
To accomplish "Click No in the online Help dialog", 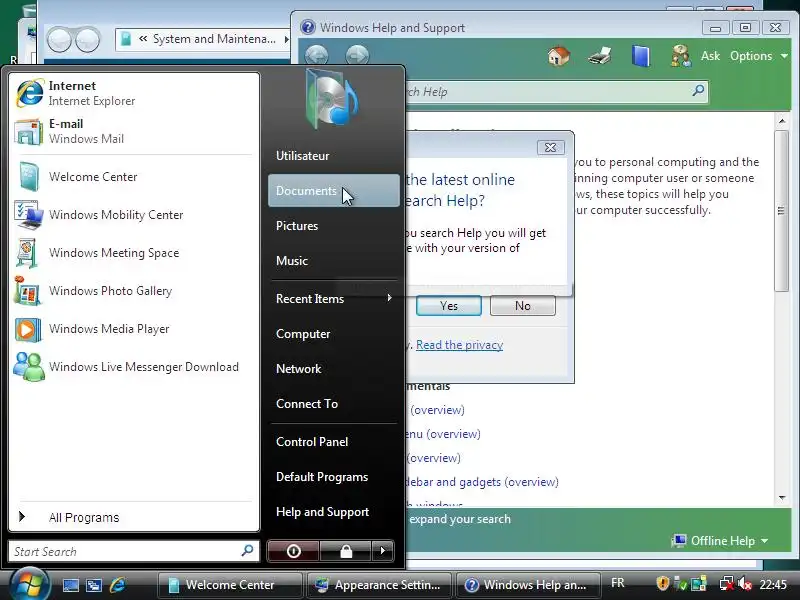I will (x=522, y=306).
